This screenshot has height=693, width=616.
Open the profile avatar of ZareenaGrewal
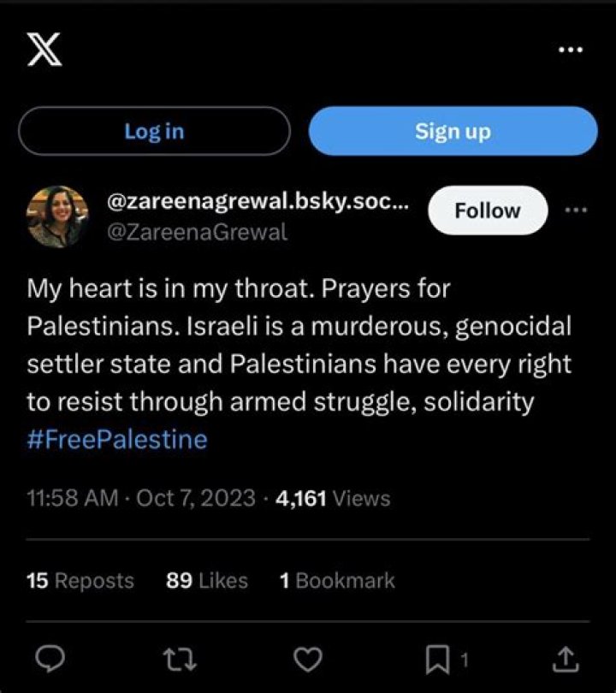pyautogui.click(x=56, y=208)
